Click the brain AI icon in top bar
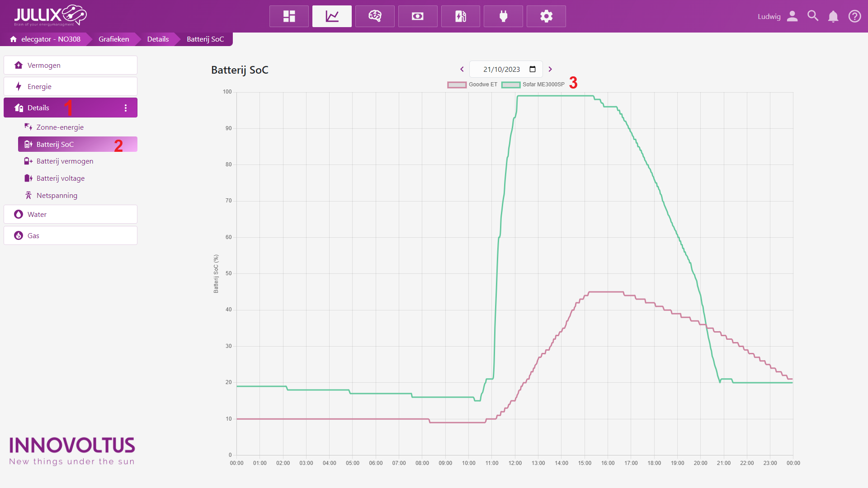The width and height of the screenshot is (868, 488). click(x=375, y=16)
